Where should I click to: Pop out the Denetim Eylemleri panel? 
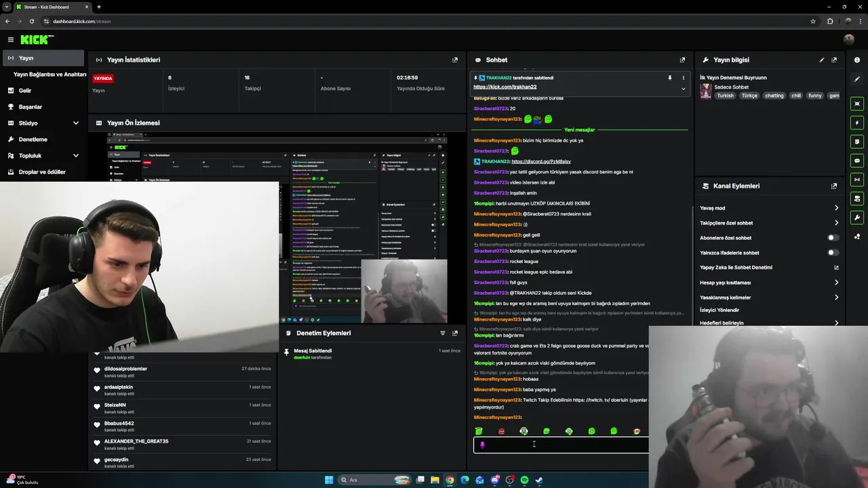[455, 333]
